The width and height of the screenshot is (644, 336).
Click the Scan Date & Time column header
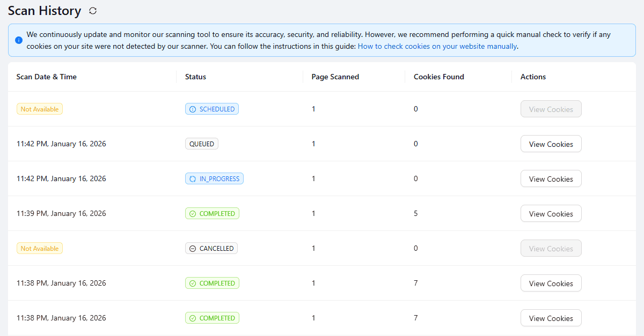pyautogui.click(x=47, y=77)
